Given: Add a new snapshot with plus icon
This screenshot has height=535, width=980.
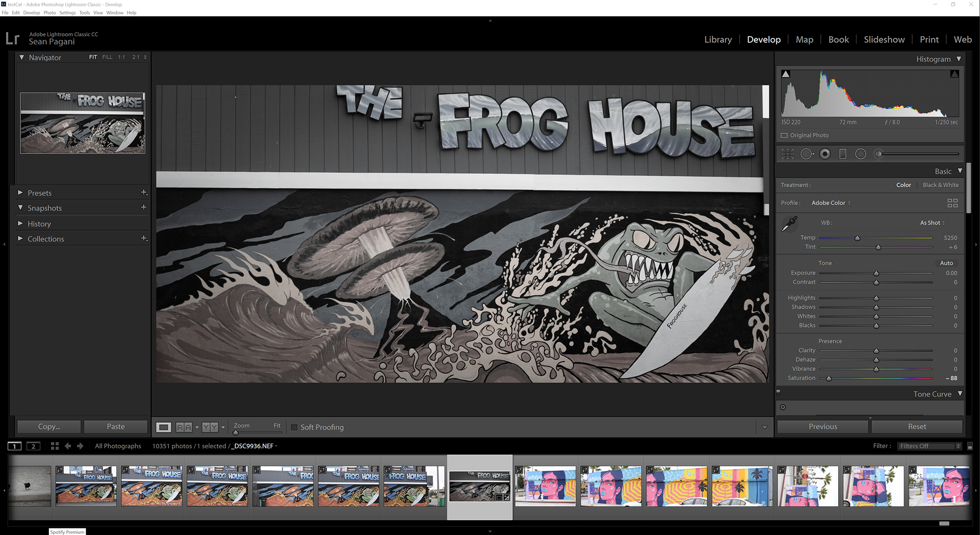Looking at the screenshot, I should coord(144,207).
